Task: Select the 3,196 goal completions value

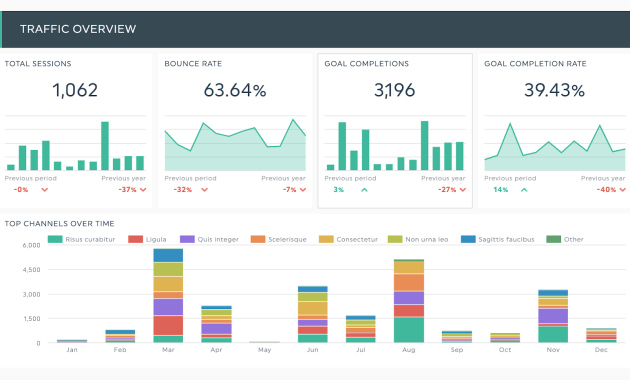Action: (x=395, y=90)
